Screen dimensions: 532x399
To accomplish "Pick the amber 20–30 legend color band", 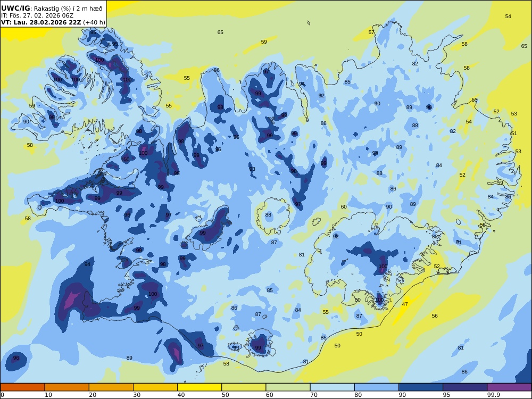I will (x=111, y=387).
